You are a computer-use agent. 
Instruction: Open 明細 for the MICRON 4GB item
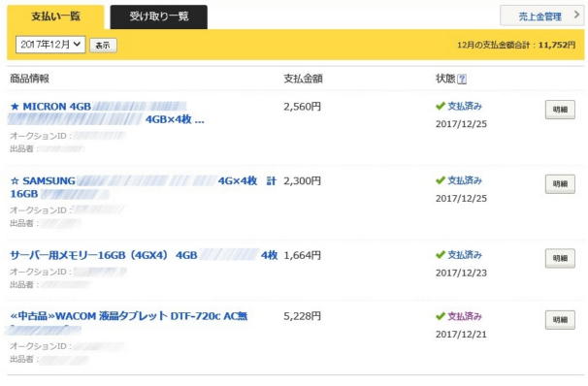(x=560, y=110)
